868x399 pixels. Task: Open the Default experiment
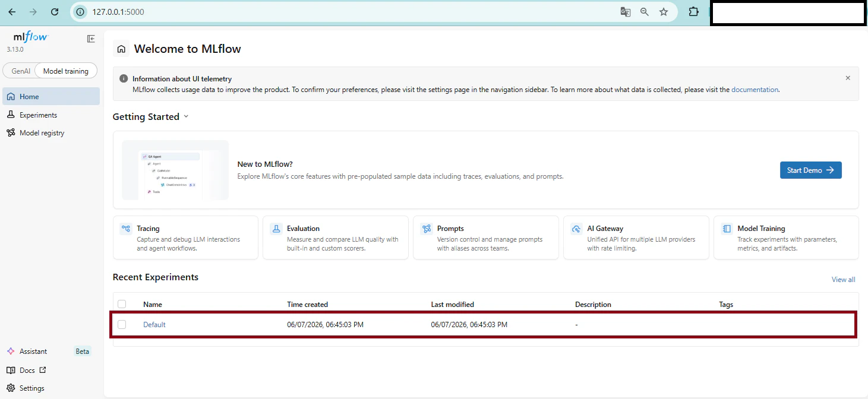(154, 325)
